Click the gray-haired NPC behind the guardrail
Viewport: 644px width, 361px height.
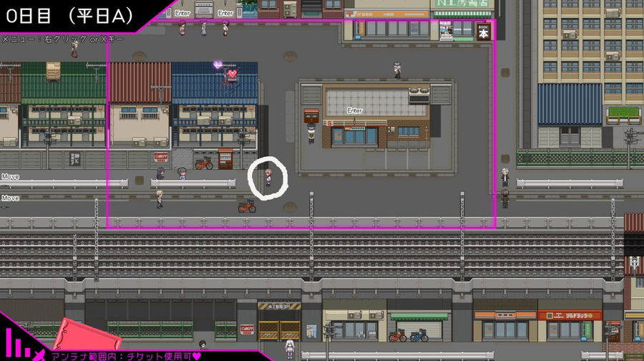point(182,173)
